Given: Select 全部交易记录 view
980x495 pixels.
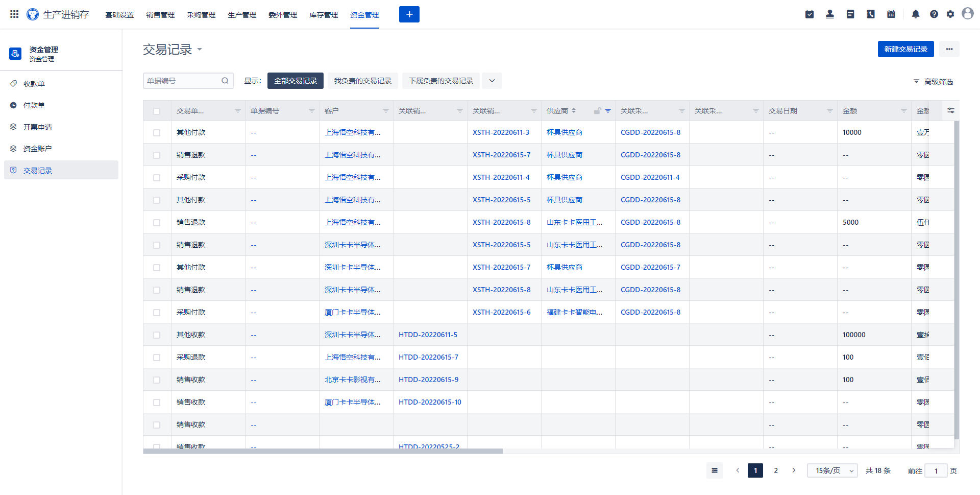Looking at the screenshot, I should [296, 81].
